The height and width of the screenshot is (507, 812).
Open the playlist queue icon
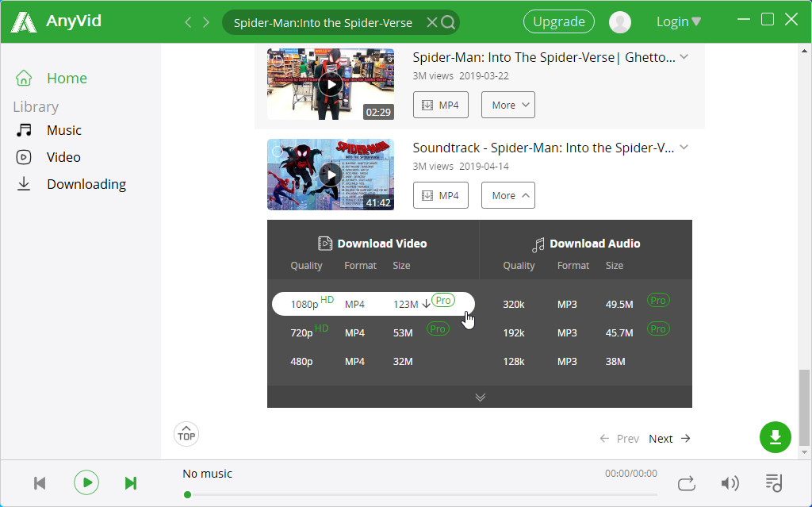[774, 483]
